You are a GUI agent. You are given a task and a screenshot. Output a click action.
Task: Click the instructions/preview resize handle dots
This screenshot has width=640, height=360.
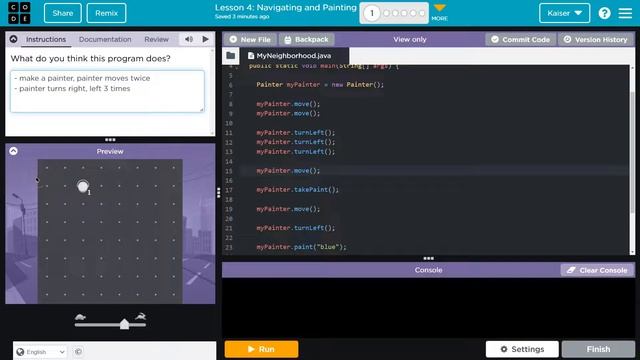(110, 140)
